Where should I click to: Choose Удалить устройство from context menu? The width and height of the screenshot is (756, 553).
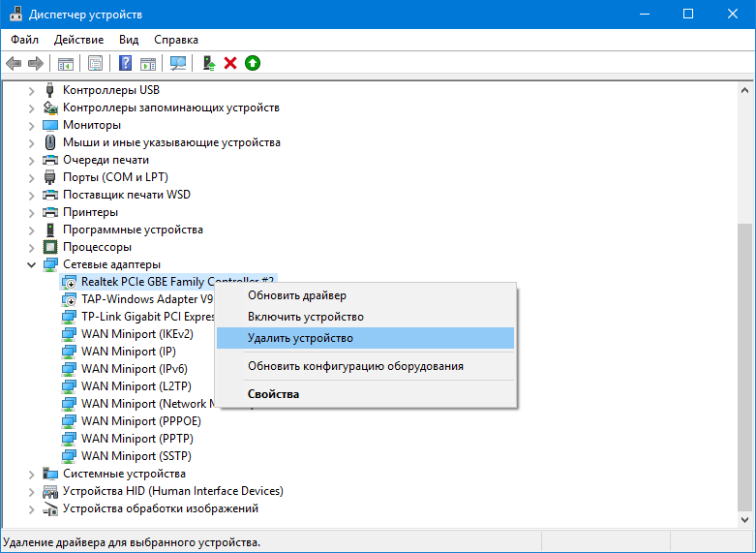(x=300, y=338)
